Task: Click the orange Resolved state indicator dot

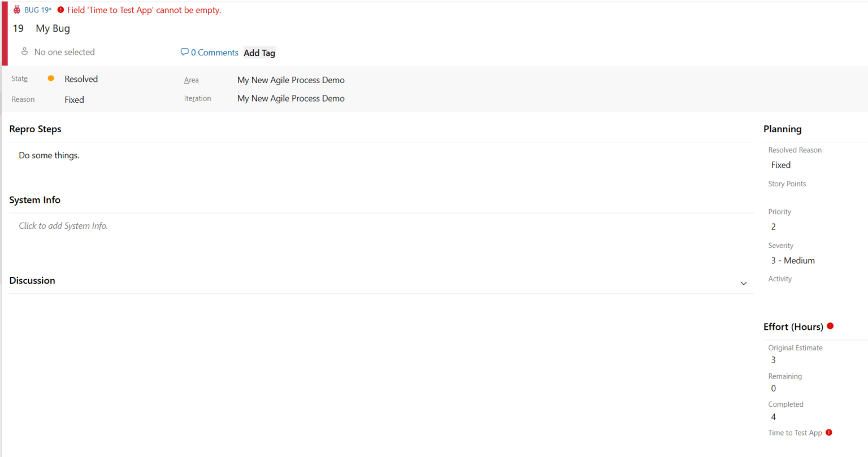Action: 51,79
